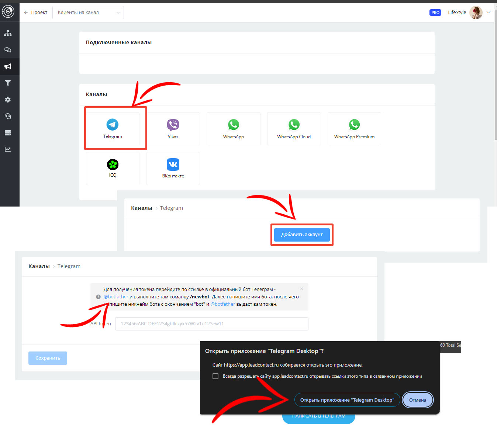Open the analytics chart sidebar icon

point(8,149)
